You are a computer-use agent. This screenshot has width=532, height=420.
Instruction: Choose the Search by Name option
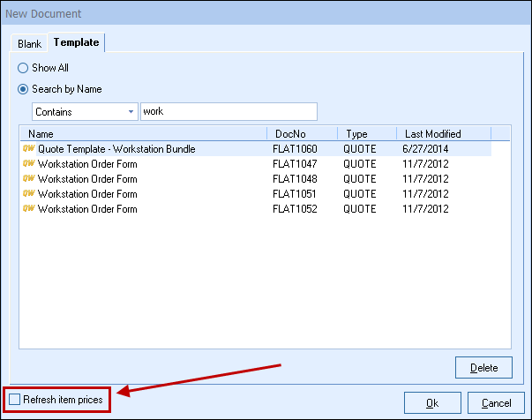pos(23,89)
